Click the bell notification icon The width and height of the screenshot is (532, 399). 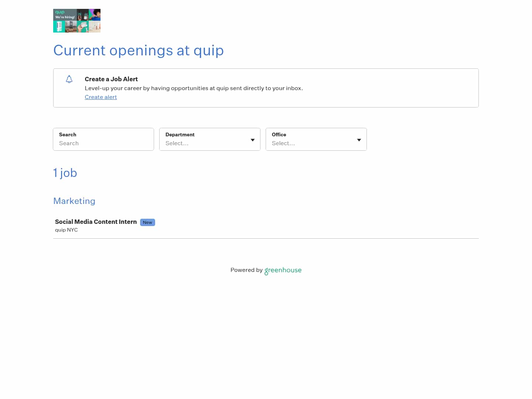(69, 79)
